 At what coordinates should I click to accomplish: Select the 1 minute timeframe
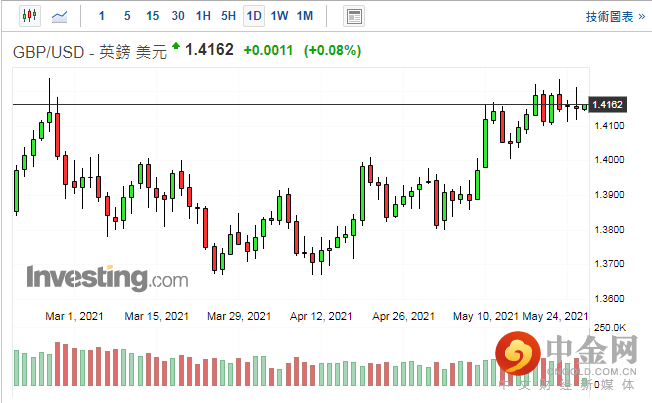101,16
